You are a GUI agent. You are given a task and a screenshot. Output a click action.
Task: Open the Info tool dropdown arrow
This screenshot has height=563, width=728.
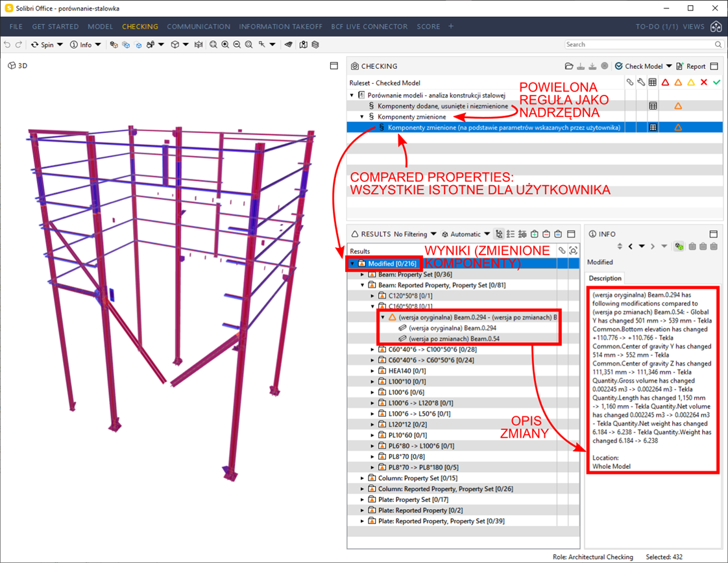[x=98, y=45]
